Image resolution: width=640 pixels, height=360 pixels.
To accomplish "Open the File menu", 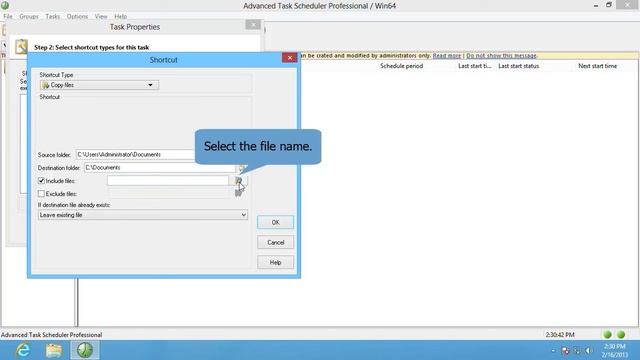I will (8, 16).
